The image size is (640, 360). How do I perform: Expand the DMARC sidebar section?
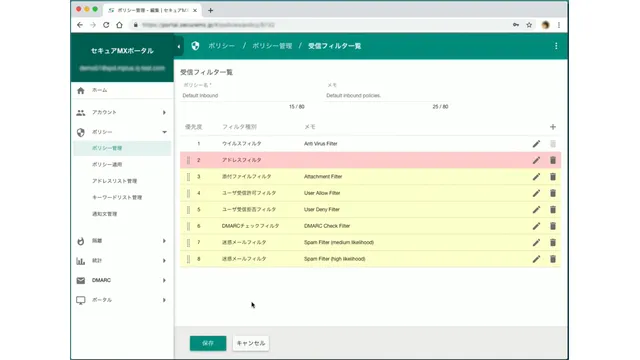pyautogui.click(x=122, y=280)
